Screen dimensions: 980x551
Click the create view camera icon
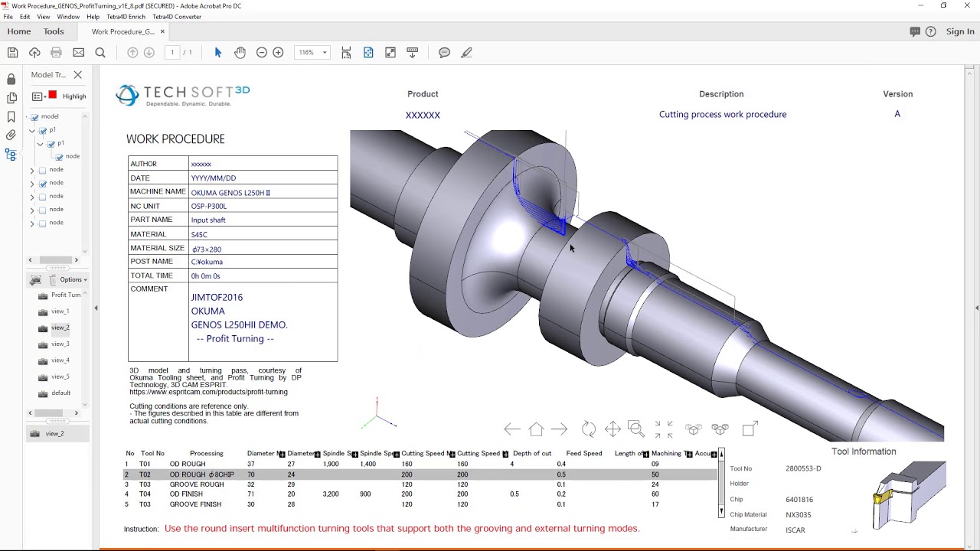coord(35,280)
